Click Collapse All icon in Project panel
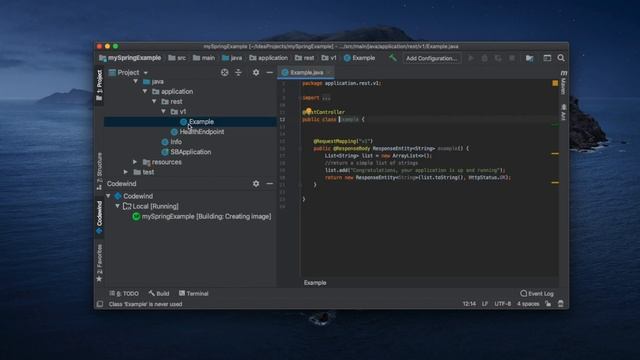The width and height of the screenshot is (640, 360). 238,72
